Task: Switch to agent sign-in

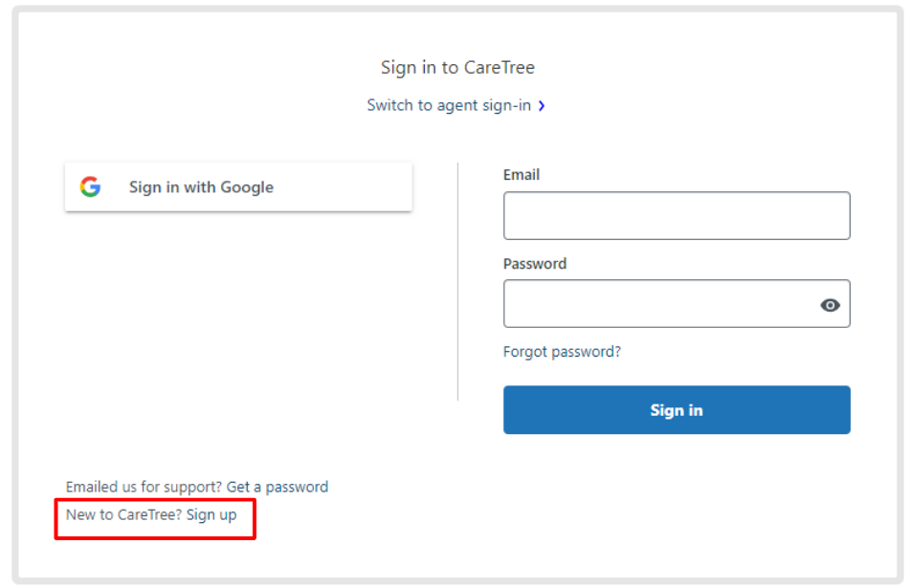Action: (x=450, y=105)
